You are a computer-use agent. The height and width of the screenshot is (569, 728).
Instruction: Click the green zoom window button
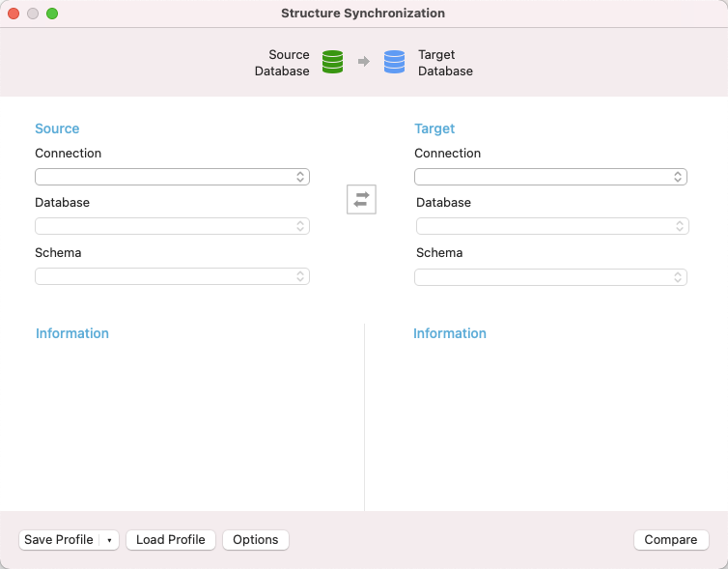(52, 14)
